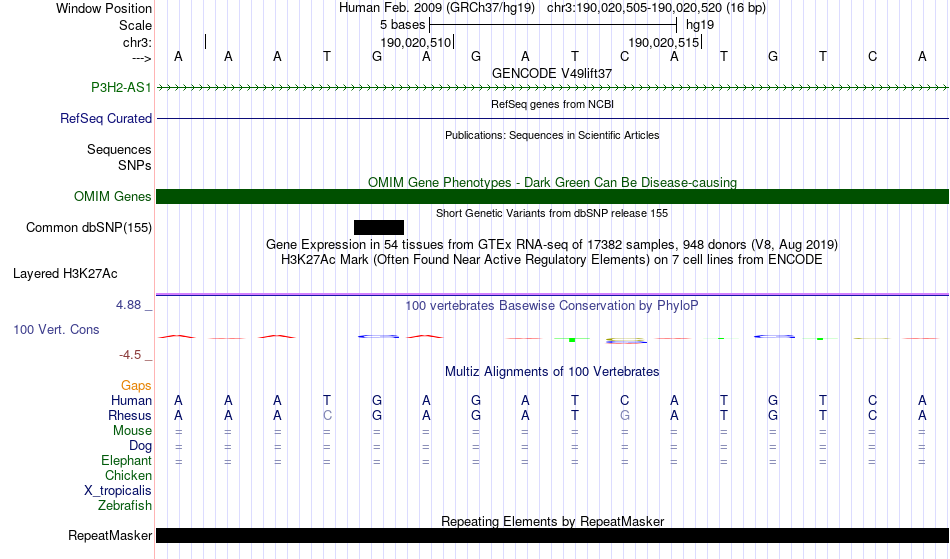
Task: Click the Rhesus species row label
Action: click(x=130, y=415)
